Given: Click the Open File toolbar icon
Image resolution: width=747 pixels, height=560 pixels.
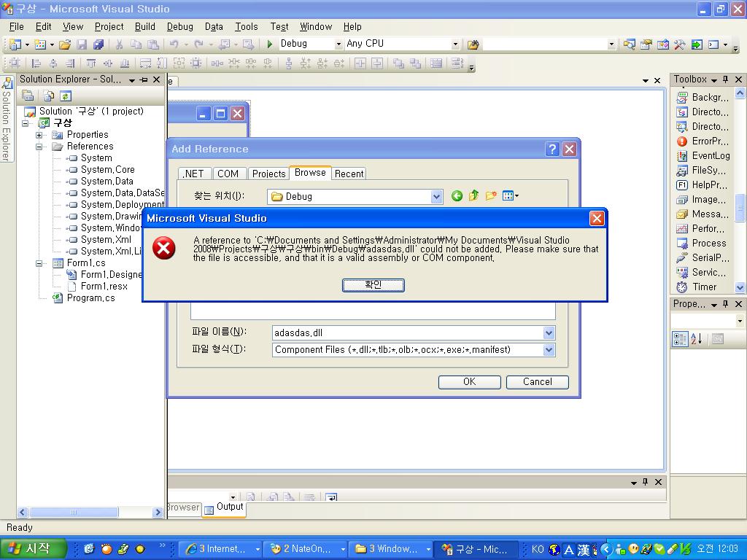Looking at the screenshot, I should (x=65, y=44).
